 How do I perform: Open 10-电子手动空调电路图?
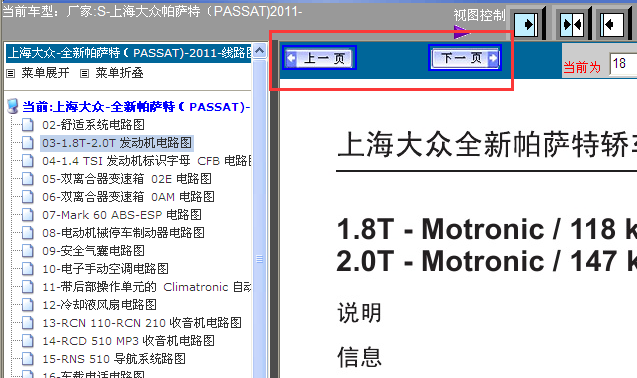pos(106,269)
